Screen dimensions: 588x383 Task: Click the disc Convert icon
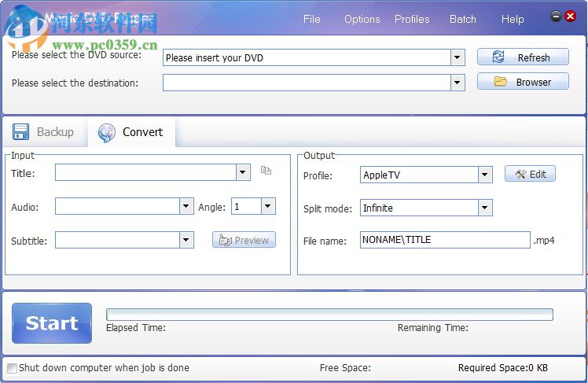(106, 133)
